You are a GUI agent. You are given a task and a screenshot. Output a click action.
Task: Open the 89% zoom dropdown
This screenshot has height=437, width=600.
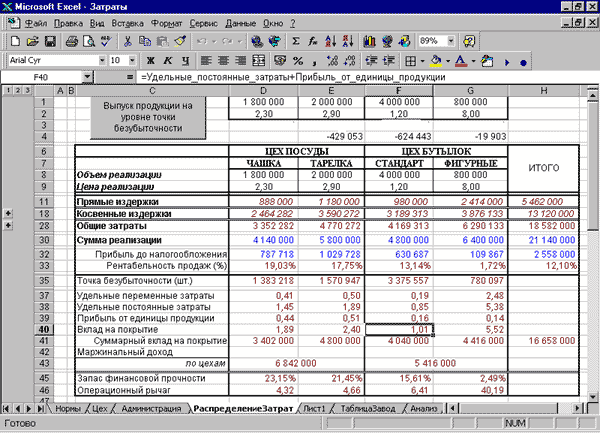[x=451, y=41]
